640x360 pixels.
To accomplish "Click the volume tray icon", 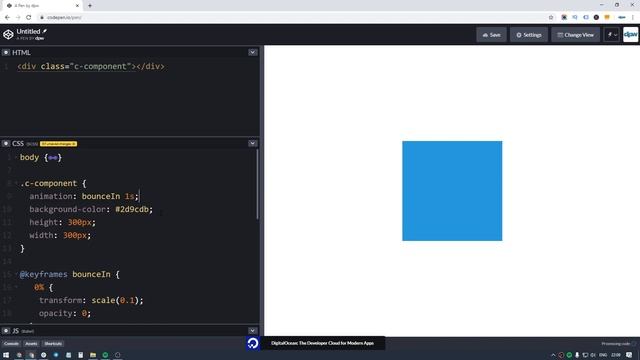I will (593, 355).
